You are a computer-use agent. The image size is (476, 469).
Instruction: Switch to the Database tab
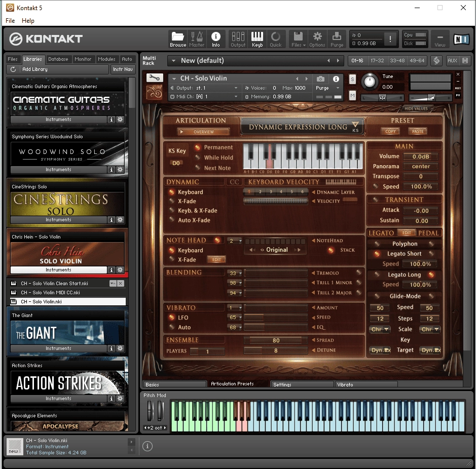pyautogui.click(x=58, y=59)
